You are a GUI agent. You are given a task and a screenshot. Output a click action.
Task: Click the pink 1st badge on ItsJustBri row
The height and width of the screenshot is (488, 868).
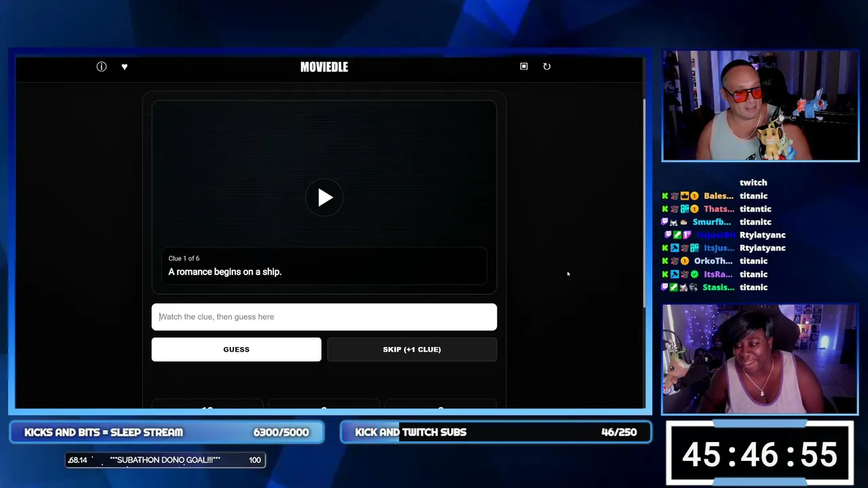687,235
